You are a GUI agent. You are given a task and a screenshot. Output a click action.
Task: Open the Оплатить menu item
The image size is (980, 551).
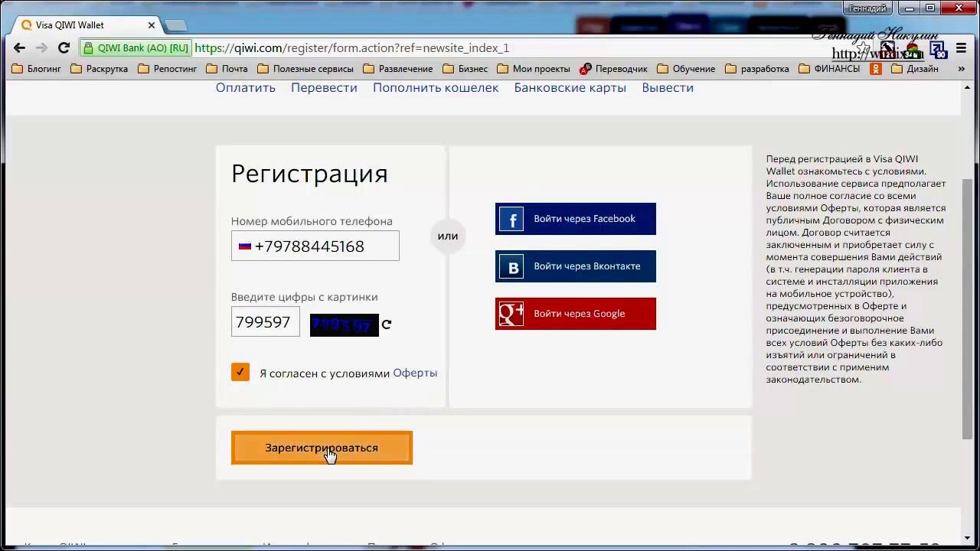coord(246,87)
